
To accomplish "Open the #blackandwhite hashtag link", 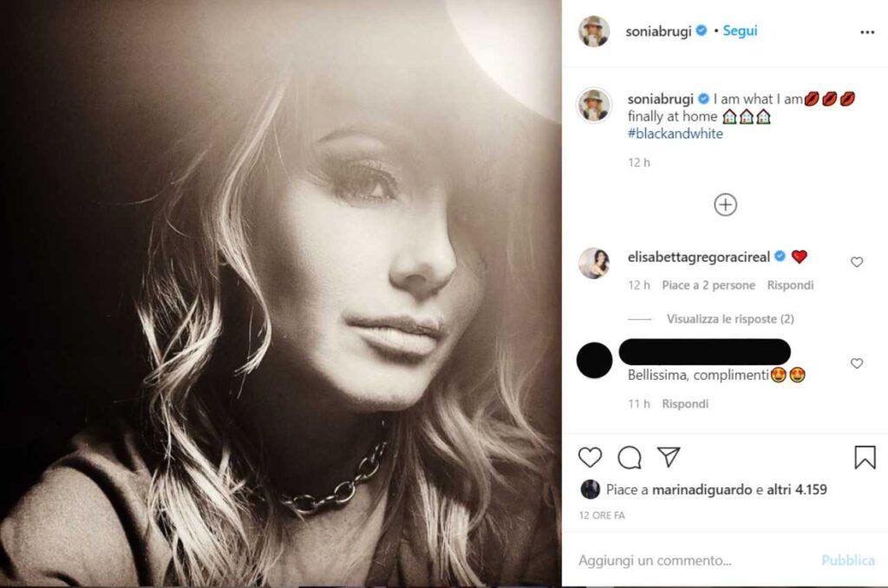I will pos(675,134).
